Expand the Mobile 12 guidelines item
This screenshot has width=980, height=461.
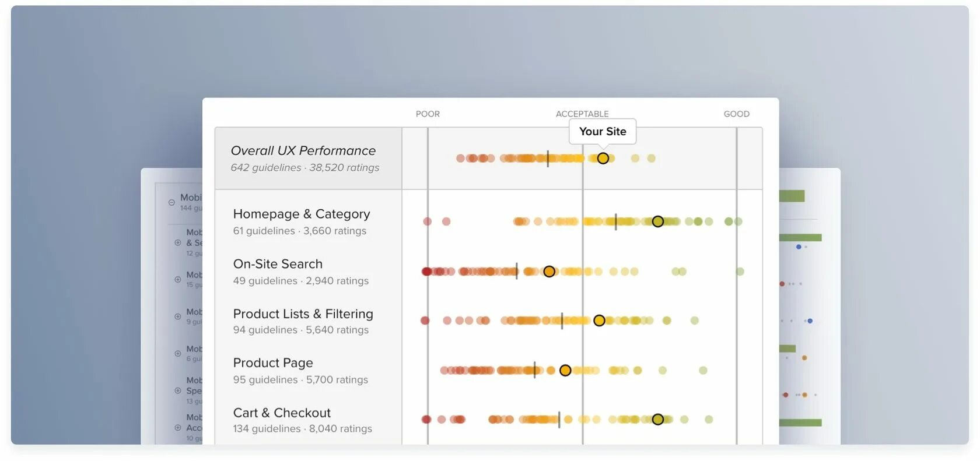(x=177, y=242)
